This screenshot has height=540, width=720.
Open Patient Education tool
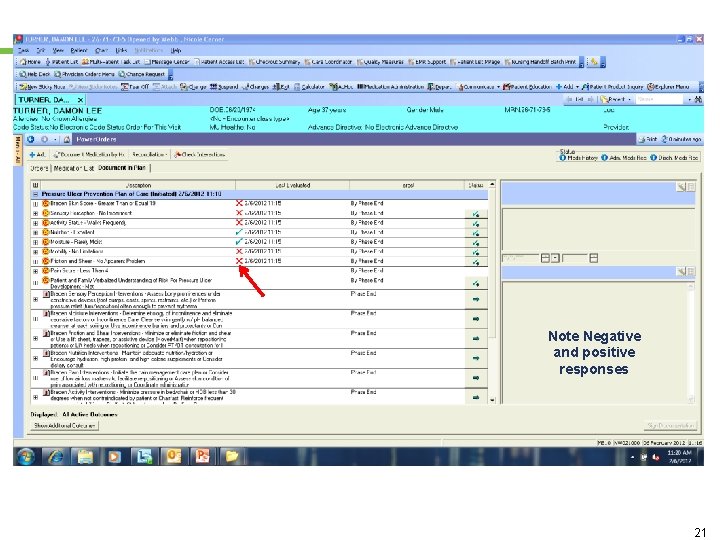click(527, 86)
